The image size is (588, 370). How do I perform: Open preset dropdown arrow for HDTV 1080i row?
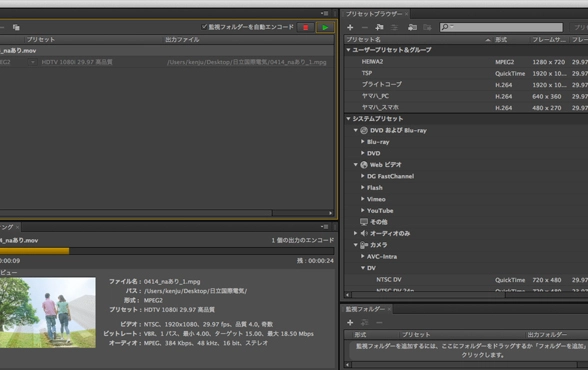click(33, 62)
